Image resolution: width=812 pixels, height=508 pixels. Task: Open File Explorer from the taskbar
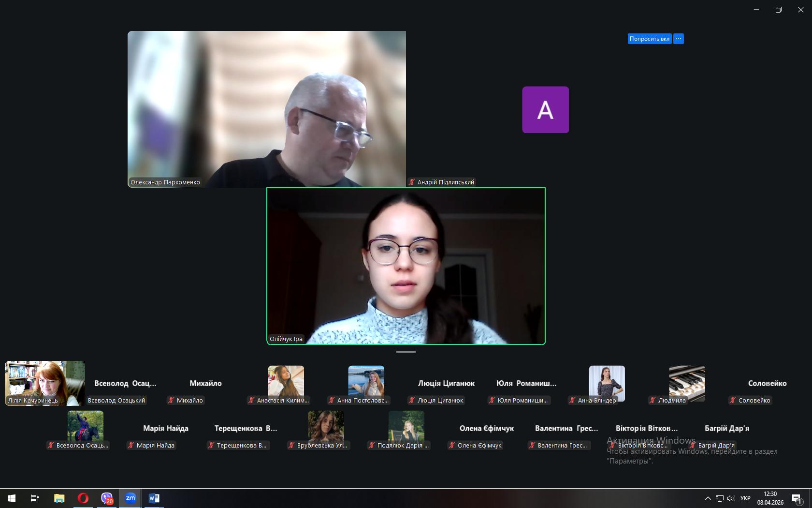click(59, 498)
